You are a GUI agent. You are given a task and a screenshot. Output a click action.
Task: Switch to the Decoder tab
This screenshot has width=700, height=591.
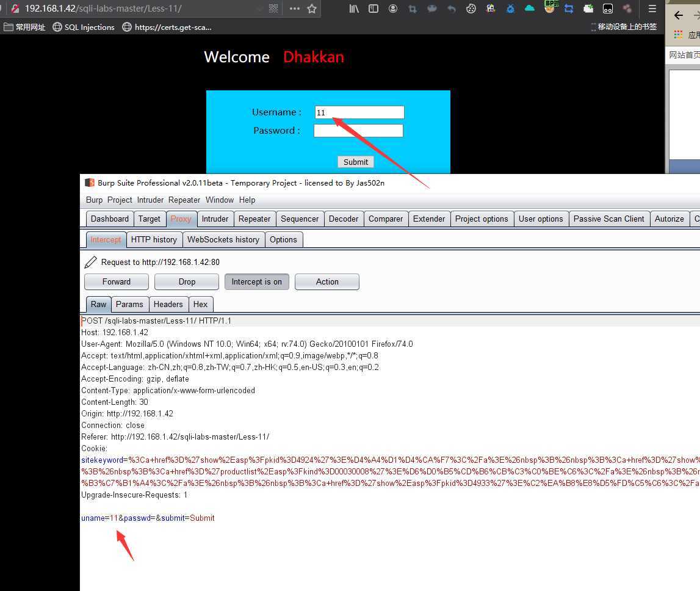click(x=344, y=219)
